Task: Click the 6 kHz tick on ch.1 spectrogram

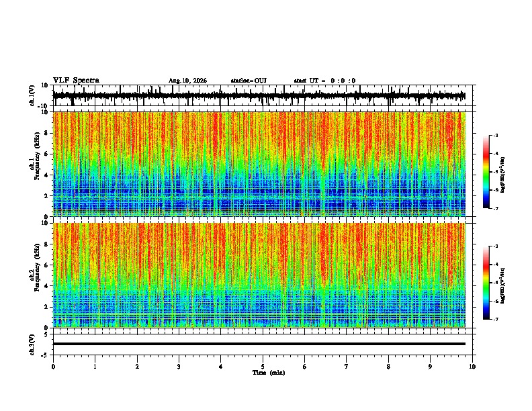Action: 47,154
